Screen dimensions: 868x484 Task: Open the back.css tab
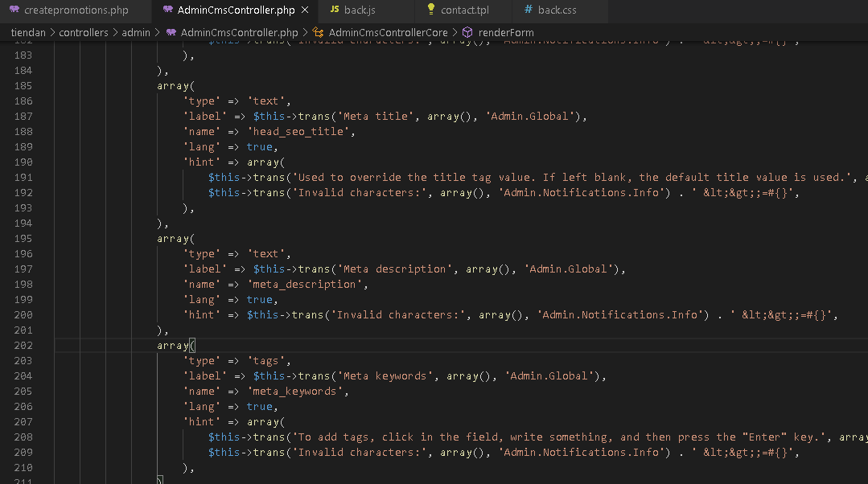pos(557,10)
